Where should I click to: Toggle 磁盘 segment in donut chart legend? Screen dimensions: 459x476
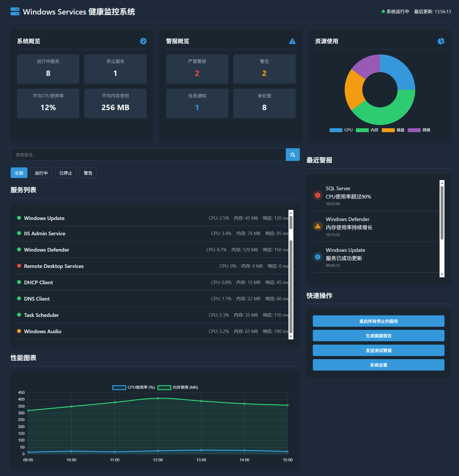(393, 130)
